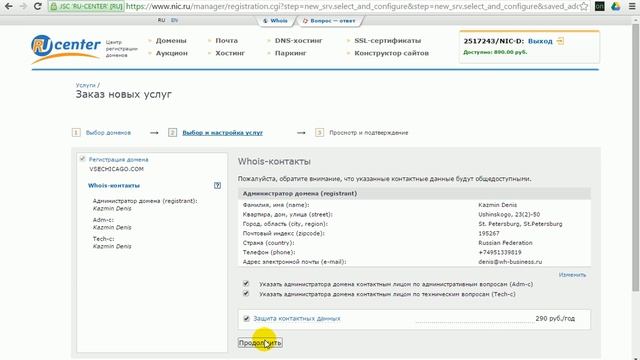Open the Whois tab

pos(276,21)
